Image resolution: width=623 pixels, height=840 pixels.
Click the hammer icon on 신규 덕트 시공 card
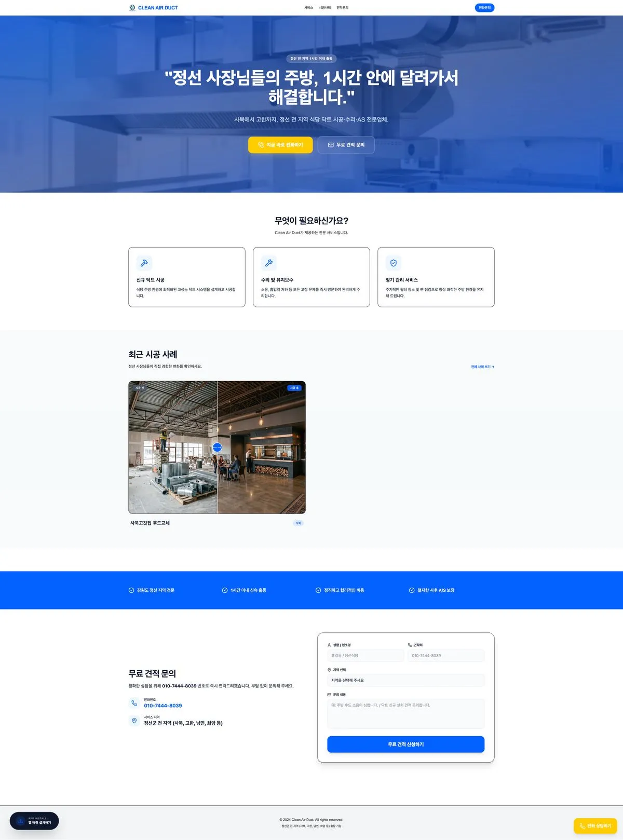point(144,263)
